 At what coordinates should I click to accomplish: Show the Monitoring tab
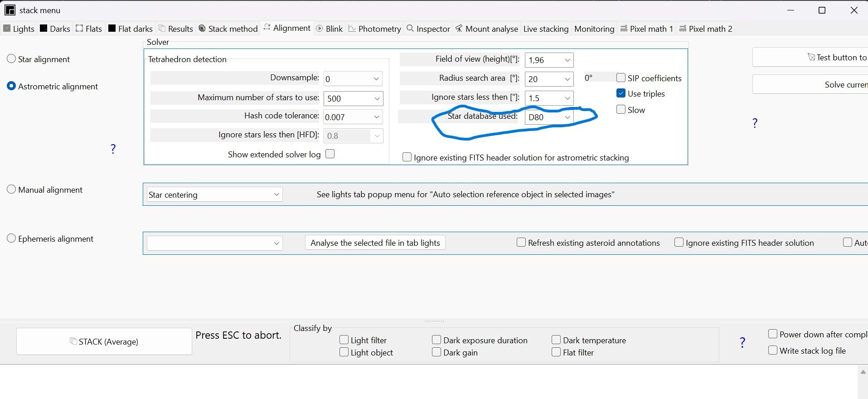(x=594, y=29)
